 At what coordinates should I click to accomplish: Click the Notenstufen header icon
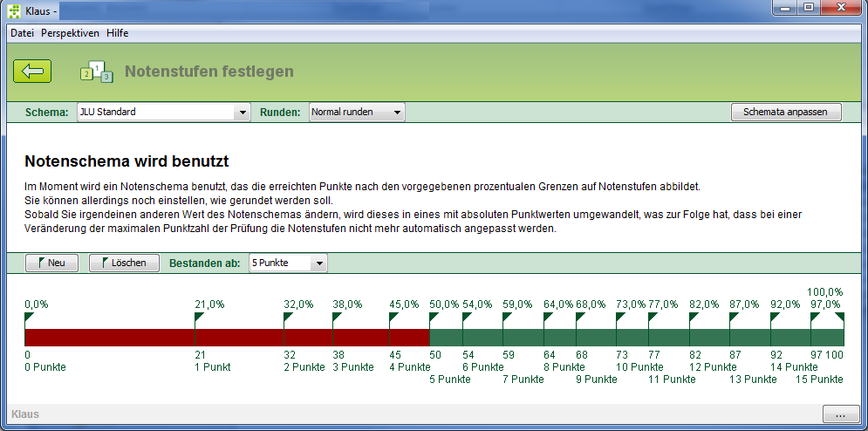(97, 72)
